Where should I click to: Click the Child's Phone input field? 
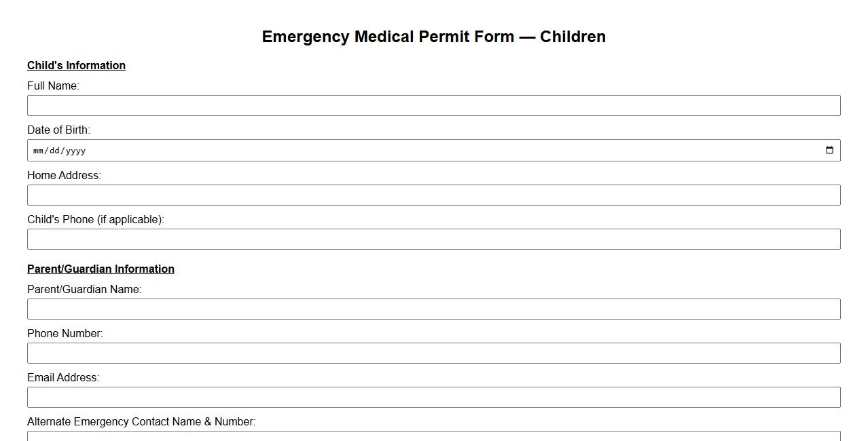pos(433,239)
